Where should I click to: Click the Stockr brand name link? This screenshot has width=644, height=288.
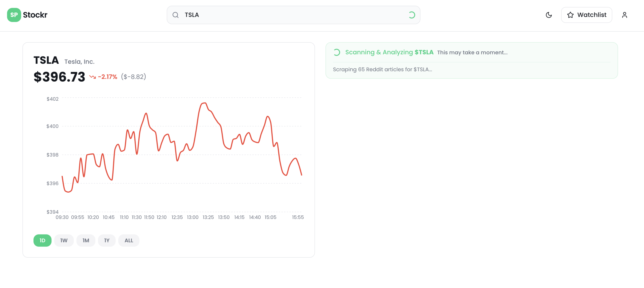point(35,15)
